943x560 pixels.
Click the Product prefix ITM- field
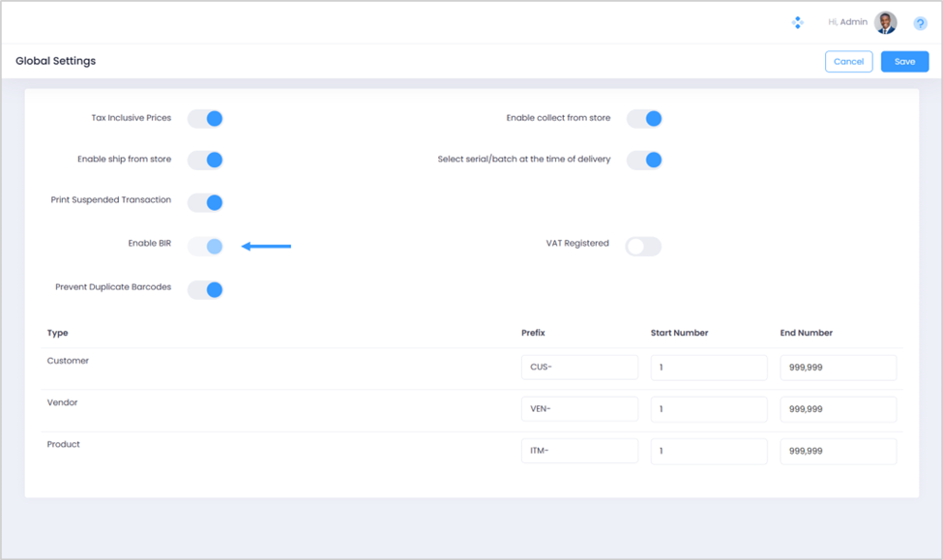(x=579, y=451)
